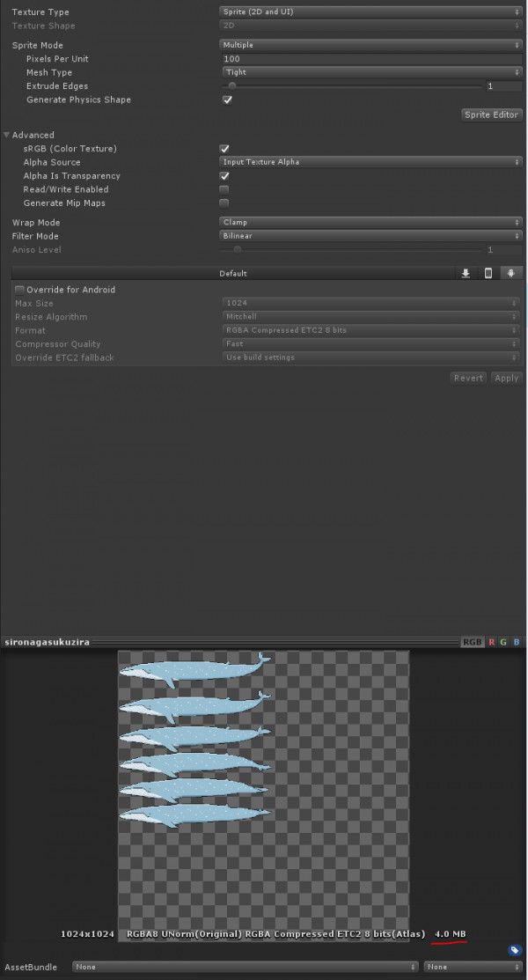
Task: Open the Sprite Mode dropdown set to Multiple
Action: 371,45
